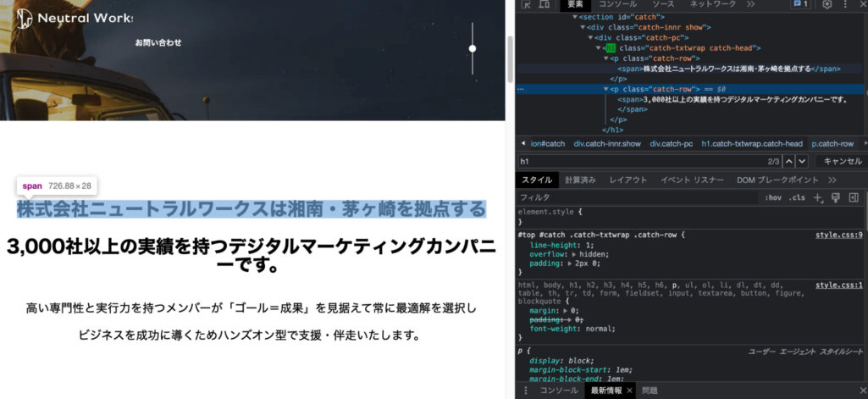Show more styles sidebar tabs chevron

pyautogui.click(x=832, y=180)
